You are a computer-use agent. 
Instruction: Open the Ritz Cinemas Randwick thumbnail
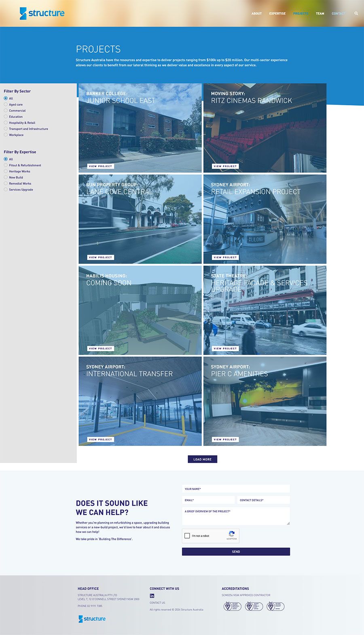point(265,128)
